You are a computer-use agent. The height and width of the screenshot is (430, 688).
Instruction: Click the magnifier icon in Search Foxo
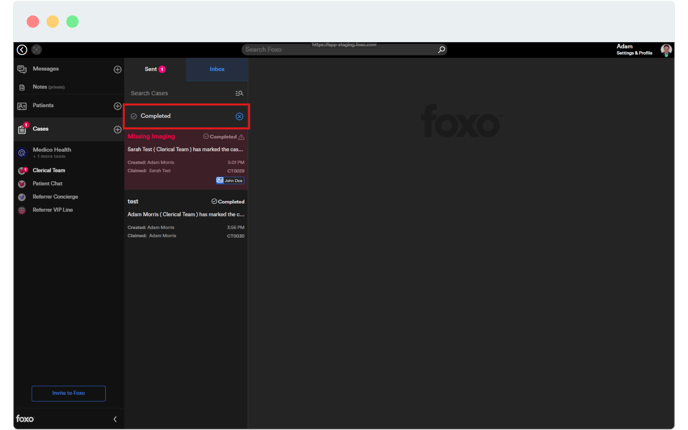(441, 50)
